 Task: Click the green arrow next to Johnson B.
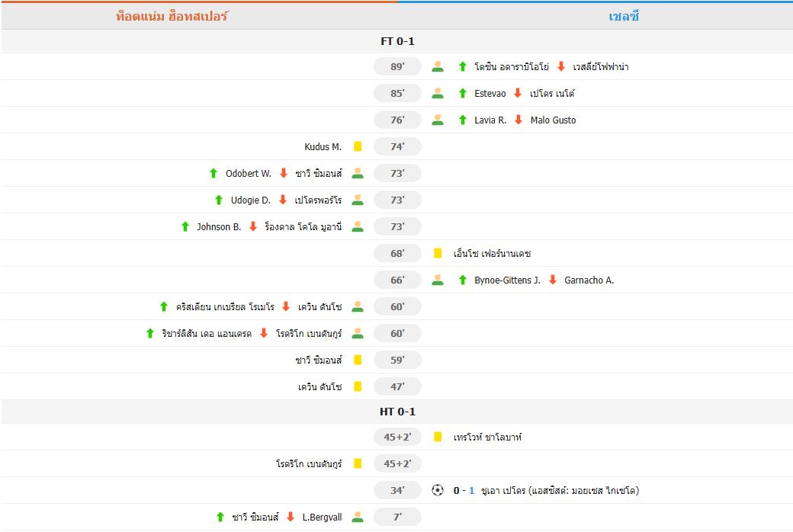pyautogui.click(x=185, y=226)
